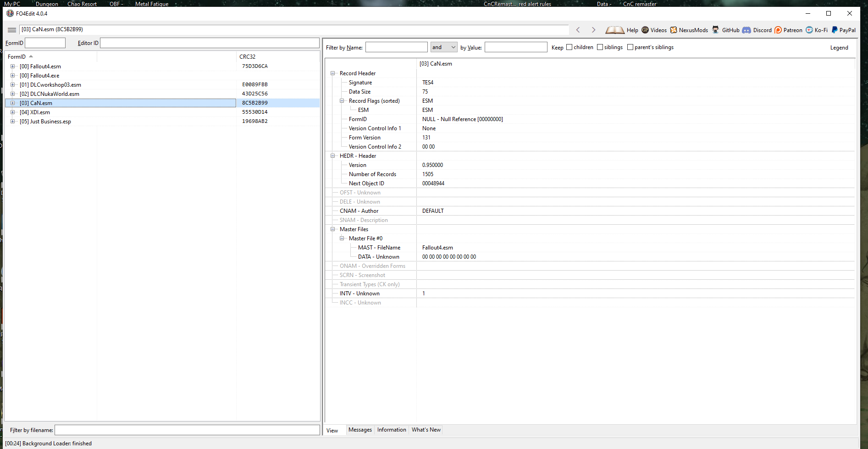Open the Dungeon desktop shortcut
Image resolution: width=868 pixels, height=449 pixels.
[47, 4]
